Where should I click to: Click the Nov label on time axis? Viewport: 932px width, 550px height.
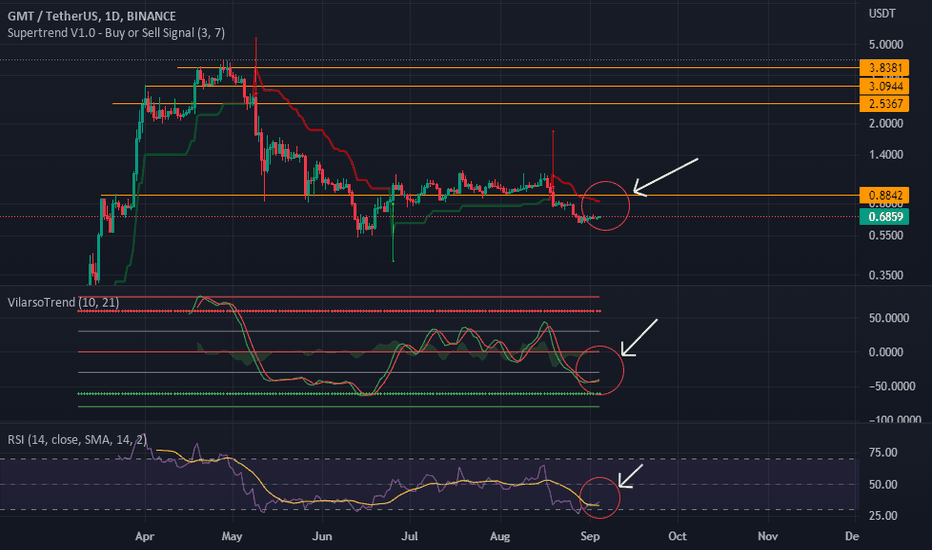click(x=767, y=536)
